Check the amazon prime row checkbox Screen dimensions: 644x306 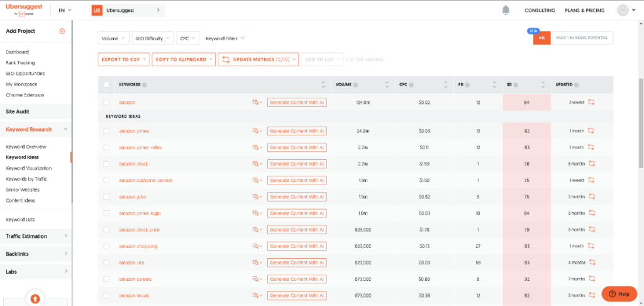coord(106,131)
